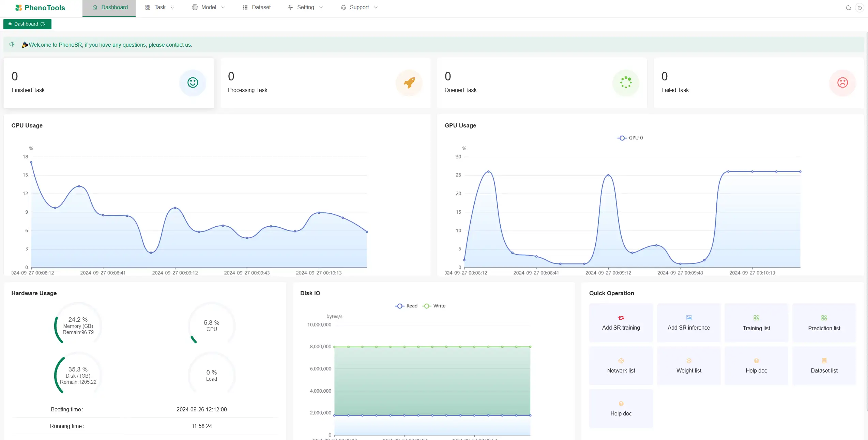This screenshot has width=868, height=440.
Task: Click the Queued Task loading icon
Action: (626, 82)
